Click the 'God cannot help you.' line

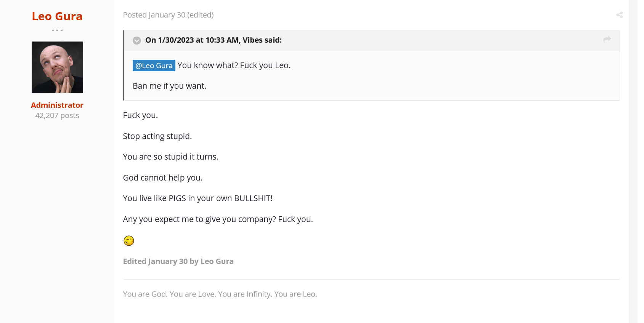(162, 177)
